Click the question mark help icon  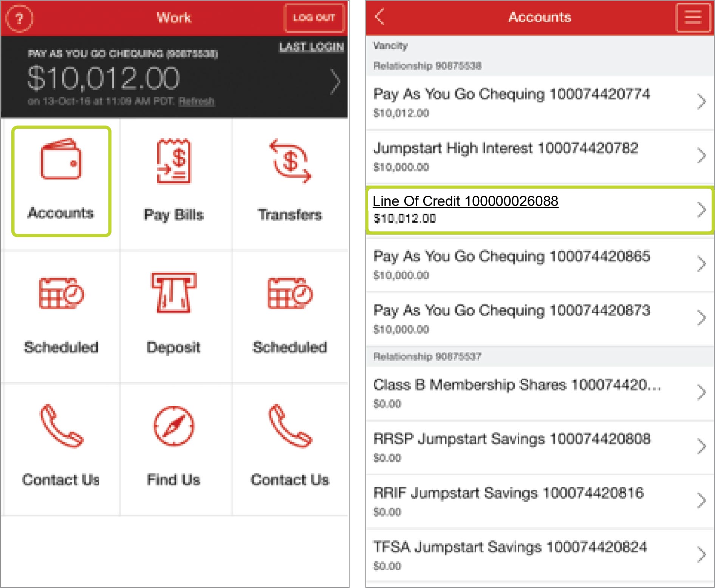(19, 18)
